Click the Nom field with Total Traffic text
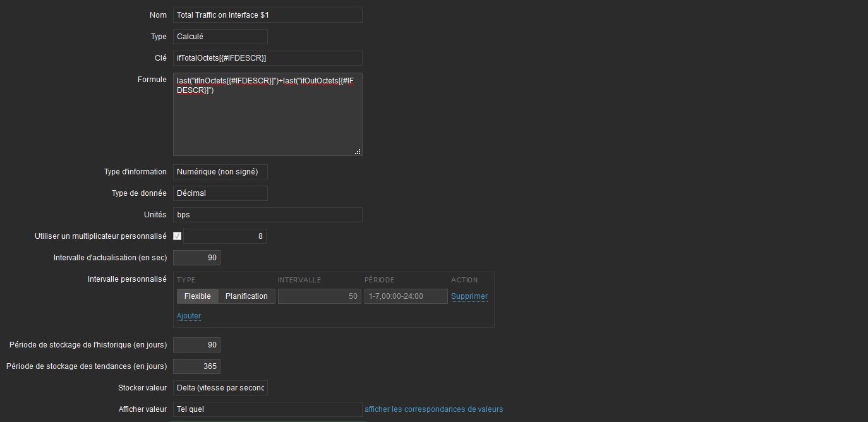Viewport: 868px width, 422px height. coord(268,15)
